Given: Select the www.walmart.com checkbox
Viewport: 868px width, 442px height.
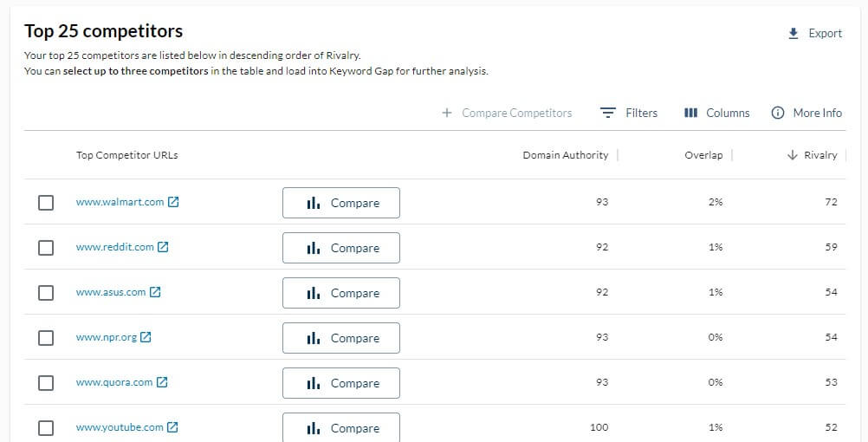Looking at the screenshot, I should [x=46, y=203].
